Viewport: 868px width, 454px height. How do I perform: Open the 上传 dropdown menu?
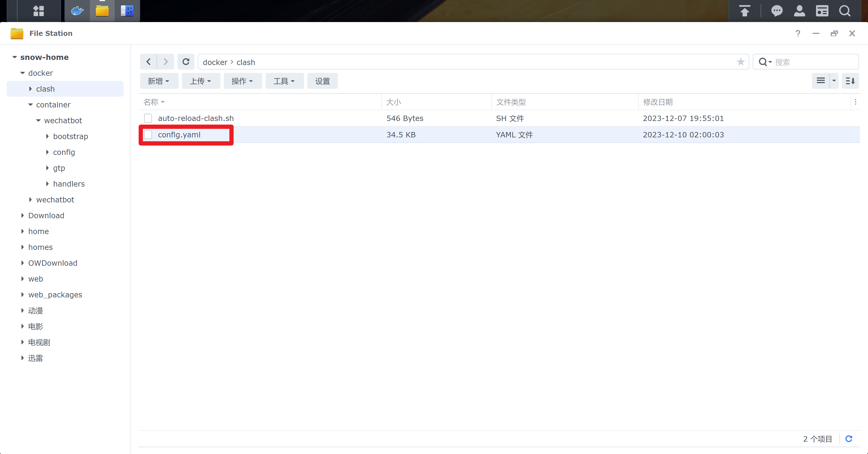[x=201, y=81]
